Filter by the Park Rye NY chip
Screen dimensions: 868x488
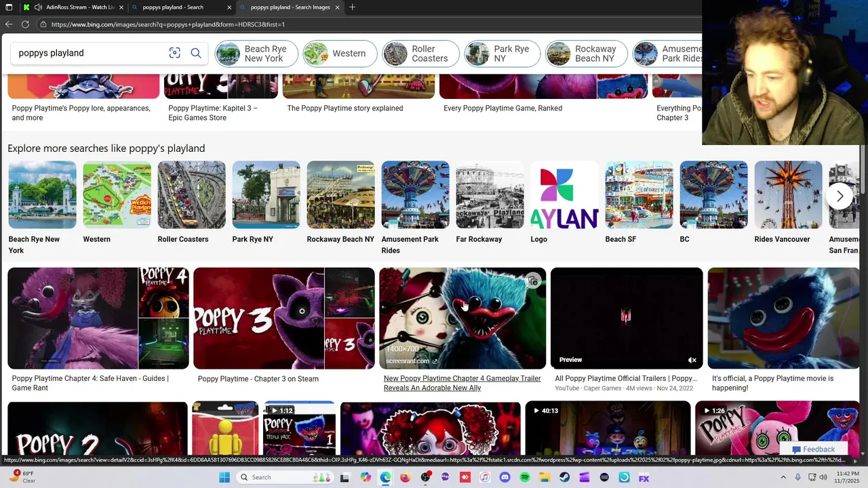[x=502, y=54]
